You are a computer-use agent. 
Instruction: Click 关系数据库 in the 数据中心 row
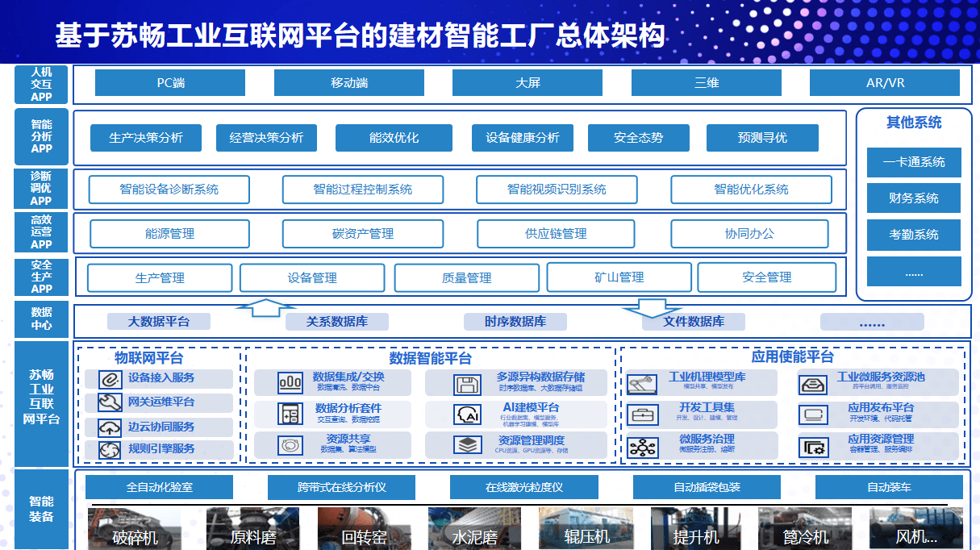coord(337,322)
